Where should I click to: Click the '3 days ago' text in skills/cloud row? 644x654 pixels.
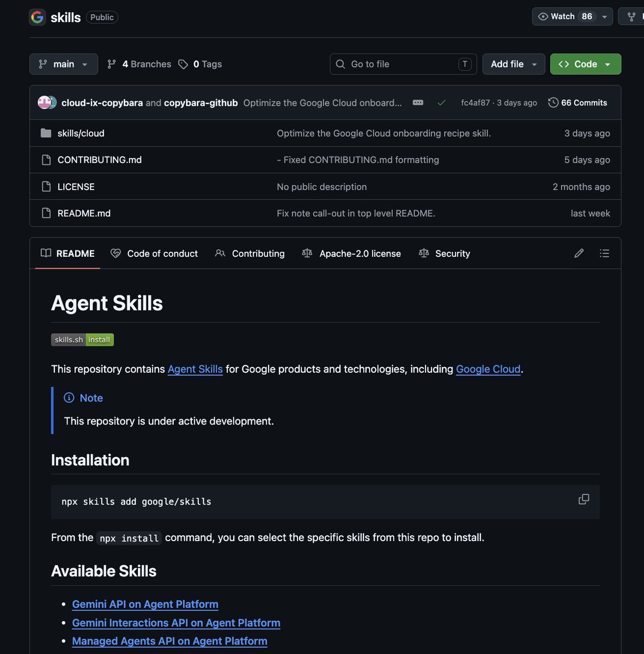[x=587, y=133]
